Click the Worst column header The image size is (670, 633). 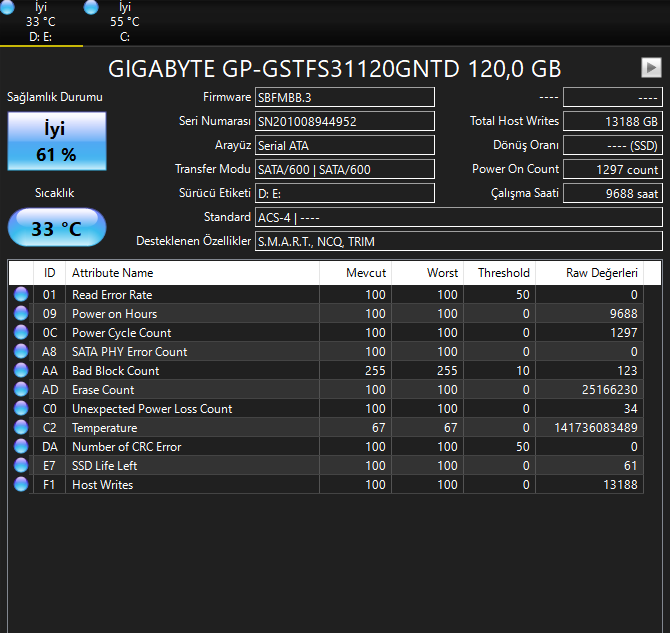click(428, 273)
